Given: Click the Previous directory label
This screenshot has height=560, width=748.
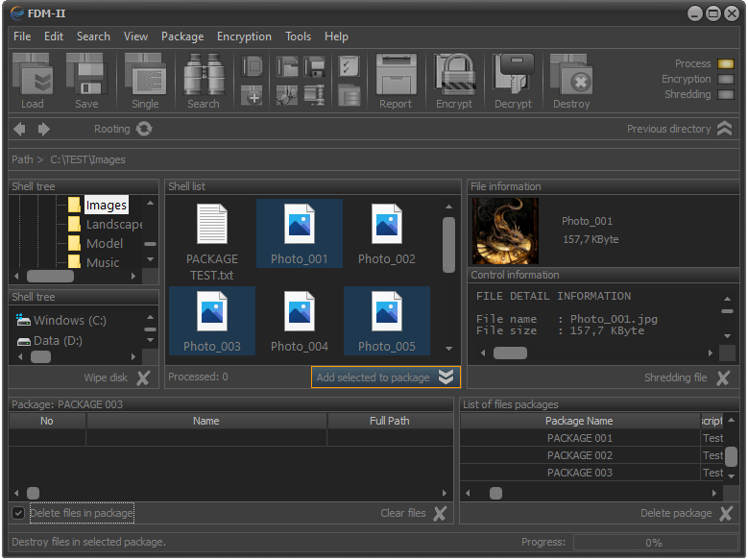Looking at the screenshot, I should (x=668, y=129).
